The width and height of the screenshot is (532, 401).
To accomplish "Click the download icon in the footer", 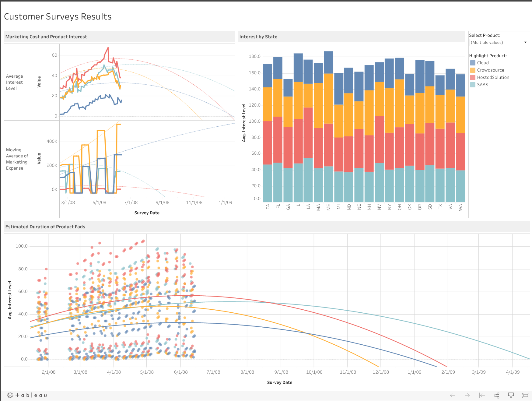I will [511, 395].
